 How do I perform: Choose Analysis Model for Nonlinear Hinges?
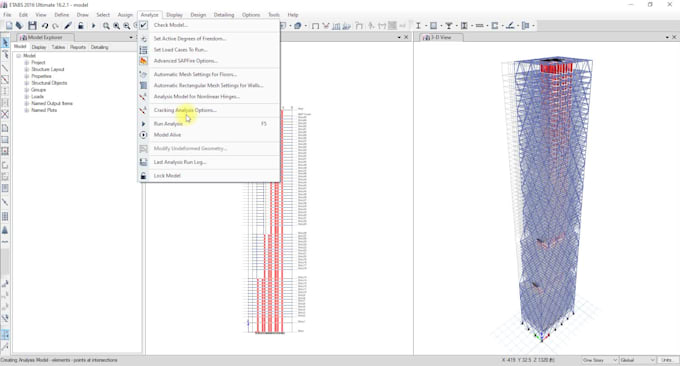[209, 97]
